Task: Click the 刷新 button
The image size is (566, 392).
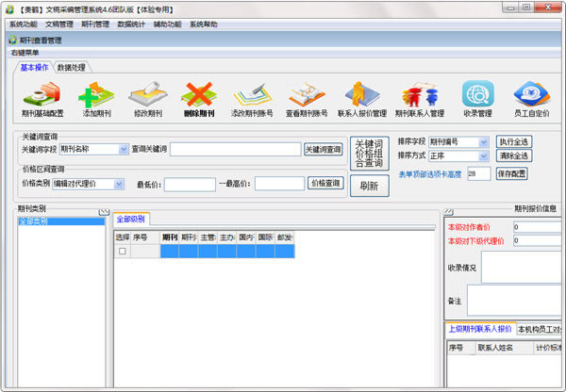Action: (x=369, y=186)
